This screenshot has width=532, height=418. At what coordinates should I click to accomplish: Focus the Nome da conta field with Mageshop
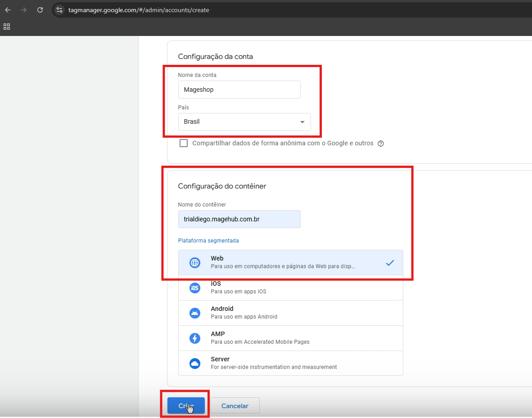239,90
